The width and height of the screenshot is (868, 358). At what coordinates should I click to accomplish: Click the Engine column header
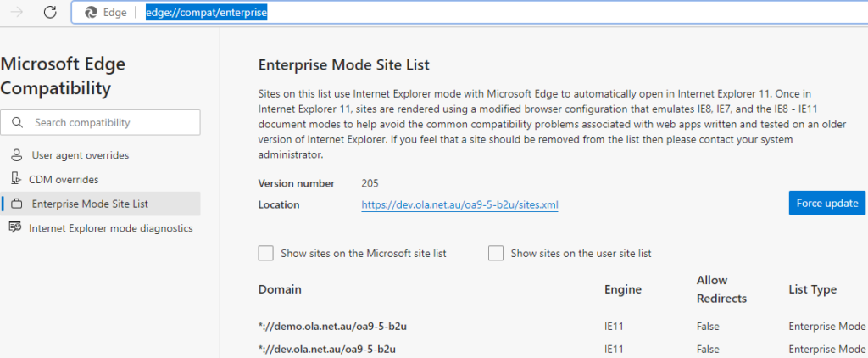[622, 289]
